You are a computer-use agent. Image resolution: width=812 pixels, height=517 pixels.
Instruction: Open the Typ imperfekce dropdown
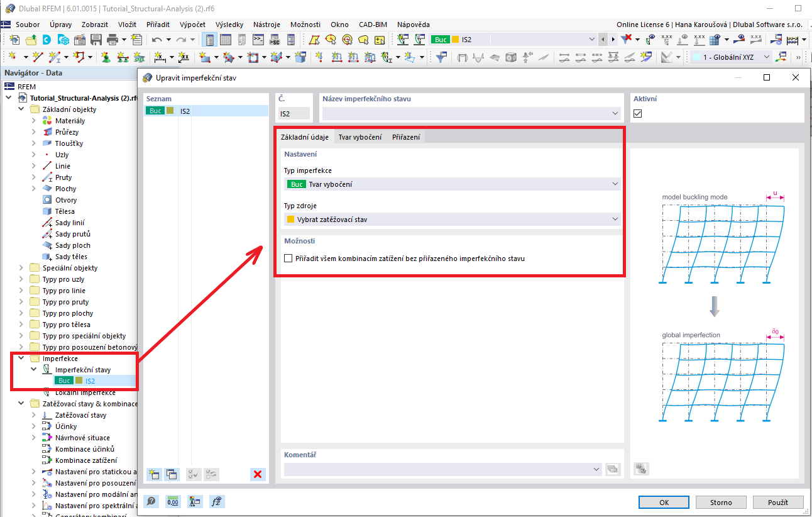(452, 184)
